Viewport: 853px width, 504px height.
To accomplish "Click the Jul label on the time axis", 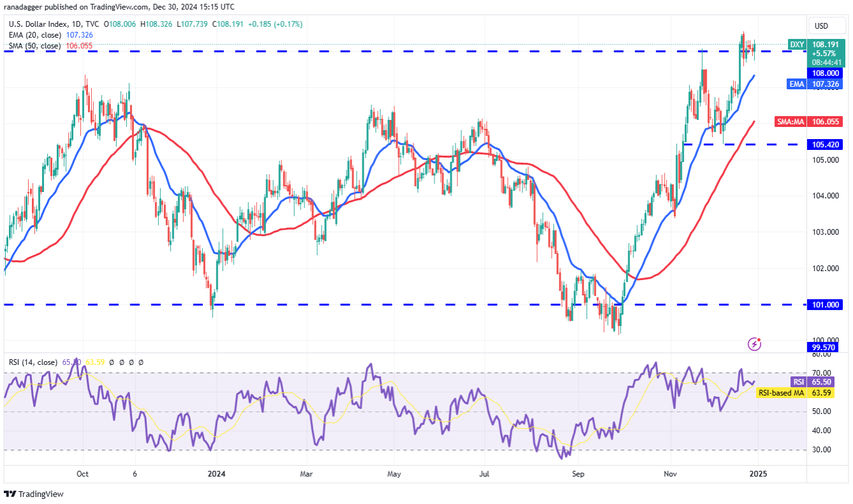I will click(483, 475).
